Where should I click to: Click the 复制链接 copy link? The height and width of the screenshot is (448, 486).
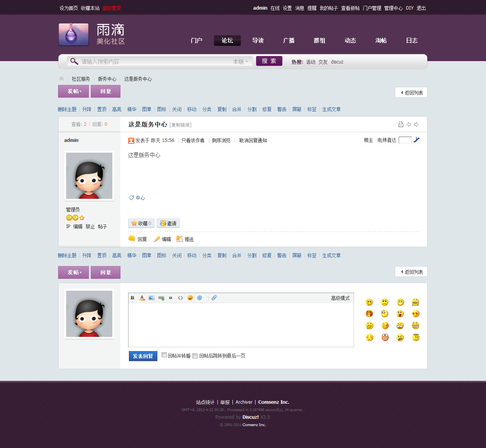[x=180, y=125]
